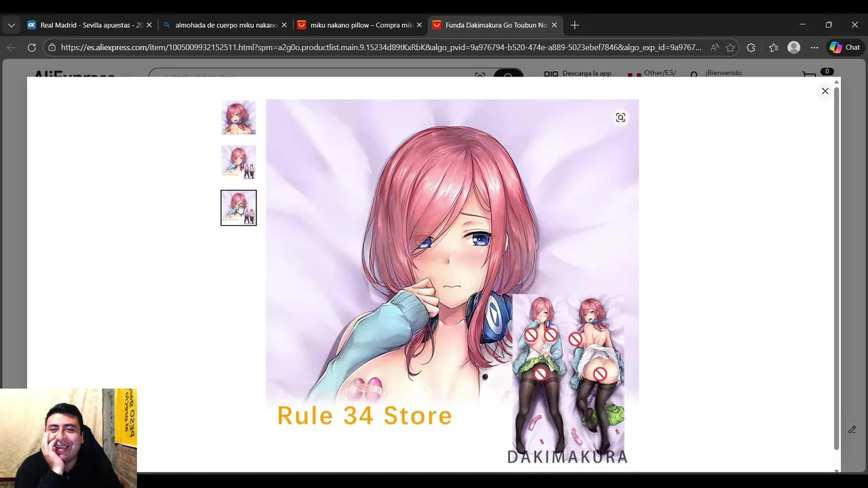Click the feedback edit pencil icon
This screenshot has width=868, height=488.
[x=852, y=429]
